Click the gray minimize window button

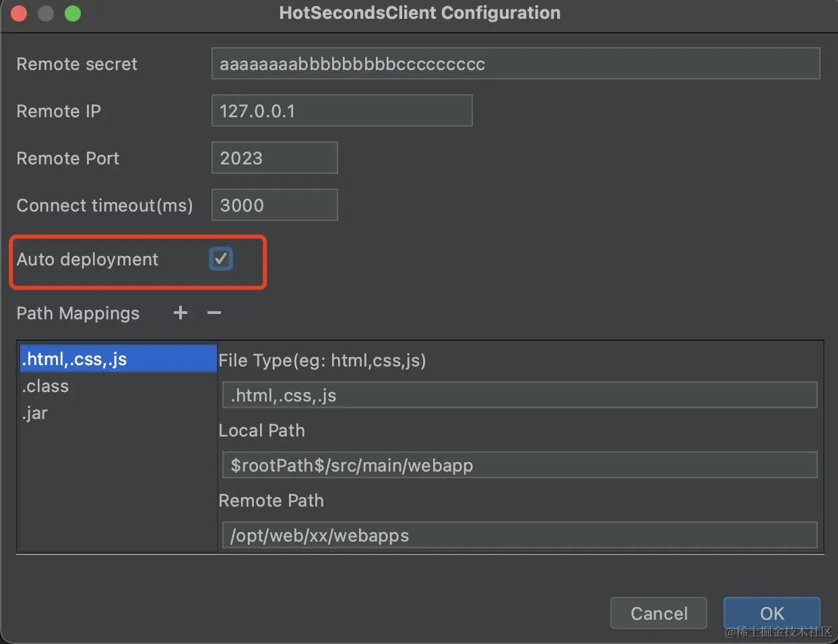pyautogui.click(x=46, y=13)
